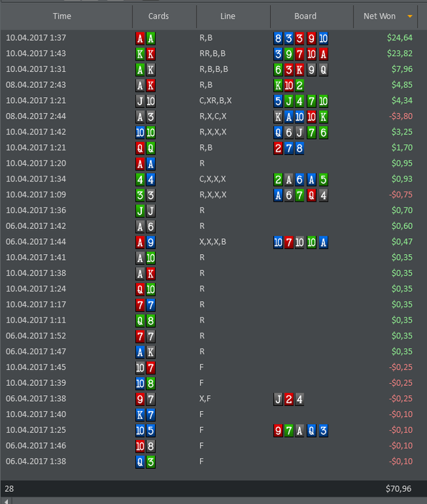Select the AA hole cards in the $0,95 row
This screenshot has height=504, width=427.
click(145, 164)
